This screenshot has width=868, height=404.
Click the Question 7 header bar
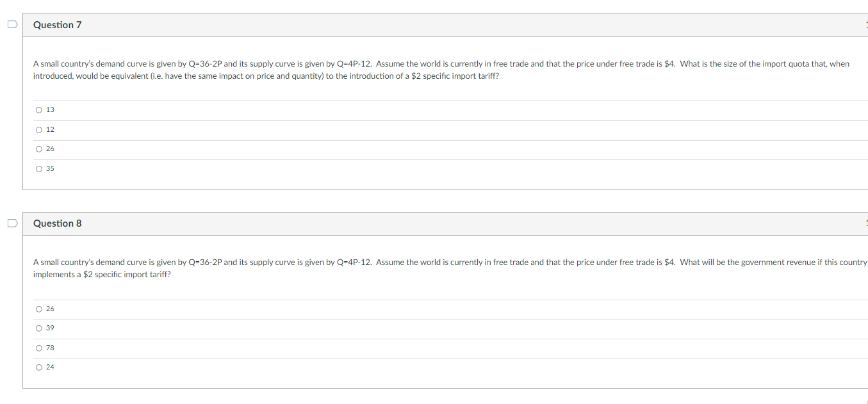coord(384,24)
